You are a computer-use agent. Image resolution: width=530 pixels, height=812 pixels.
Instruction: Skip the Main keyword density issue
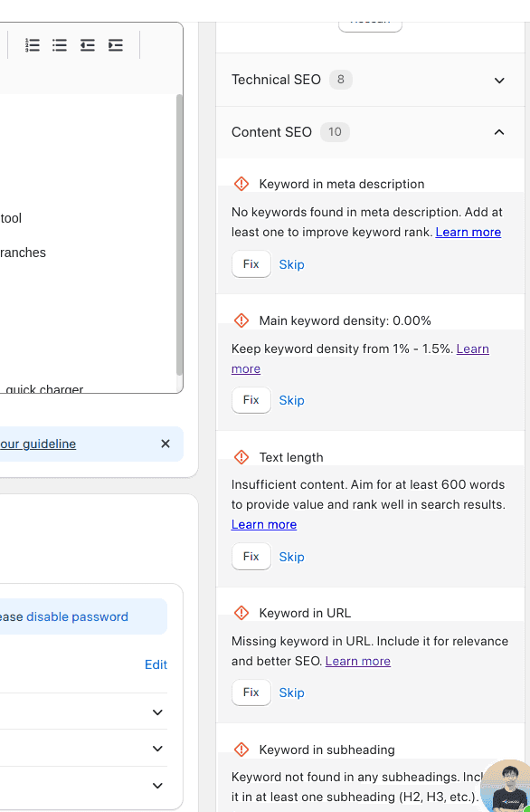(291, 400)
